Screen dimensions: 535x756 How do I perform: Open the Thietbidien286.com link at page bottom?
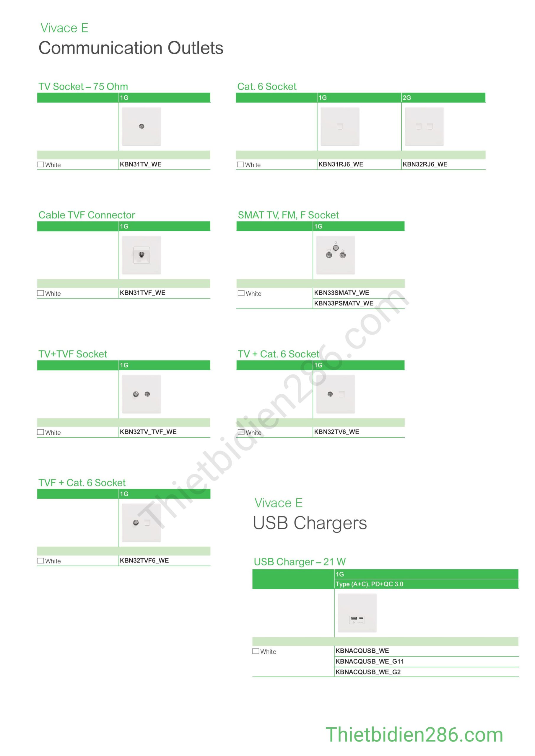click(x=414, y=735)
